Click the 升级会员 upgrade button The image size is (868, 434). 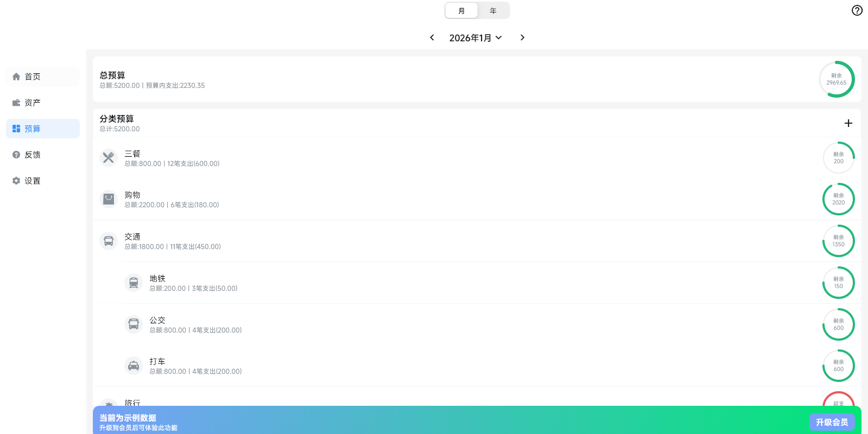click(x=832, y=422)
